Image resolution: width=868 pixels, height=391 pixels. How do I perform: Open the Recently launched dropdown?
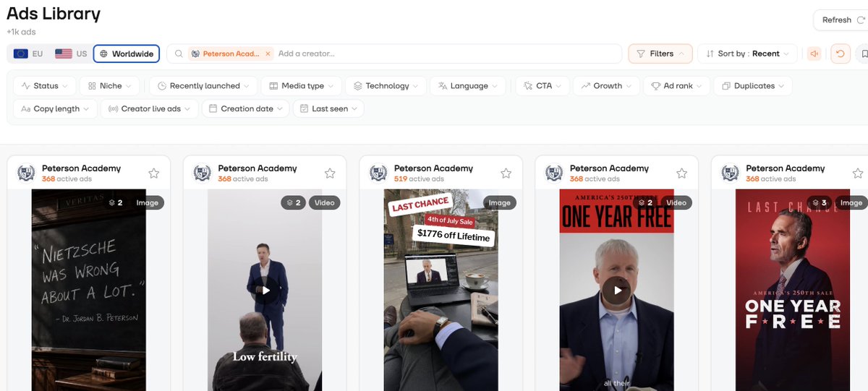pyautogui.click(x=203, y=85)
